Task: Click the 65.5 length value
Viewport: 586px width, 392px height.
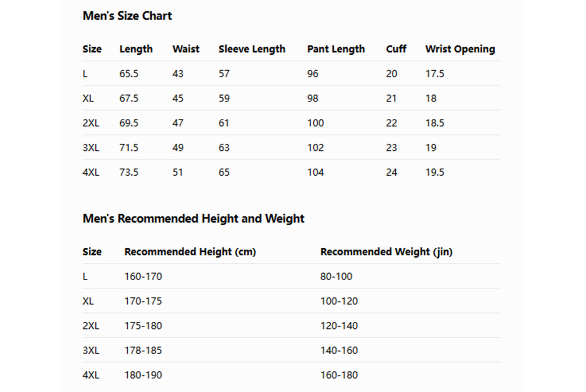Action: click(129, 74)
